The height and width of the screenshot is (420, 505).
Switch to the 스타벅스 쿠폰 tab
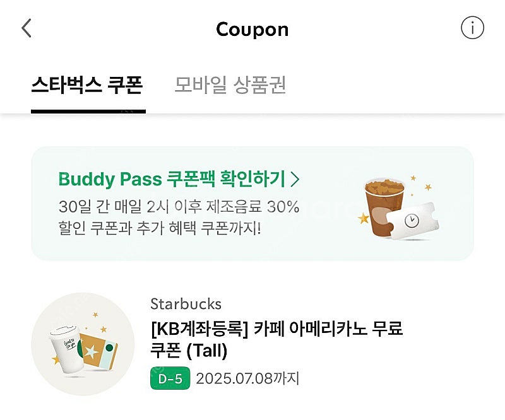(x=88, y=85)
